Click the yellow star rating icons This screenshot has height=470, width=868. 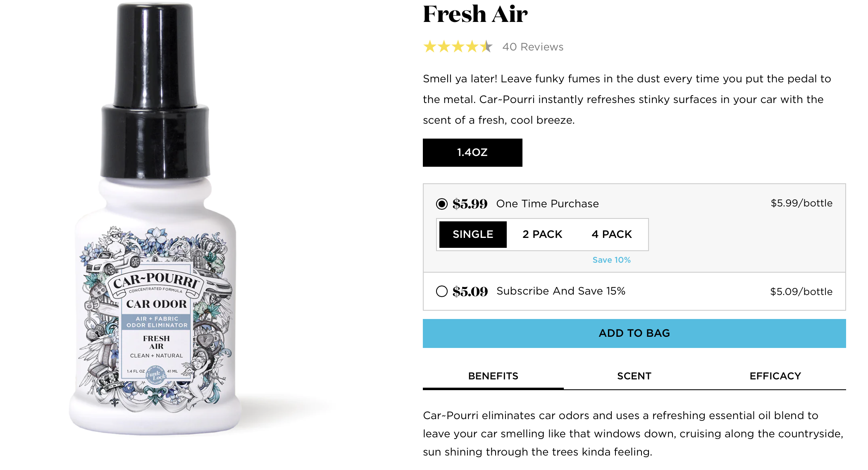coord(458,47)
